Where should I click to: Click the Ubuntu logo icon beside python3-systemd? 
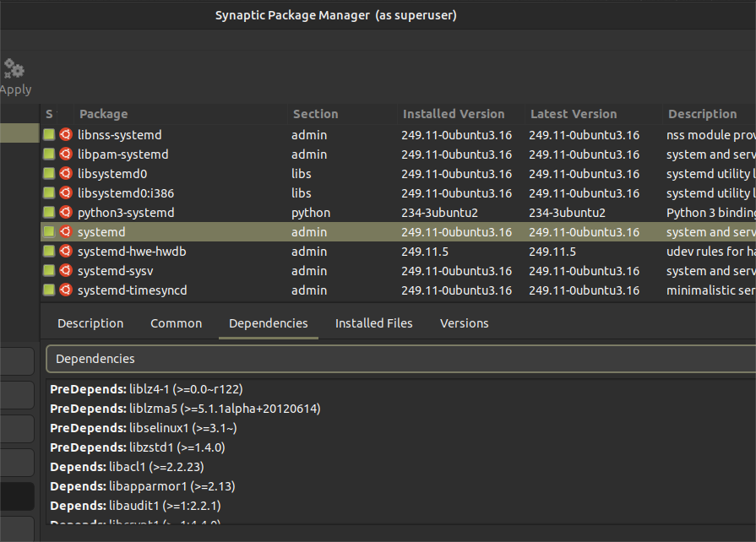pyautogui.click(x=65, y=213)
